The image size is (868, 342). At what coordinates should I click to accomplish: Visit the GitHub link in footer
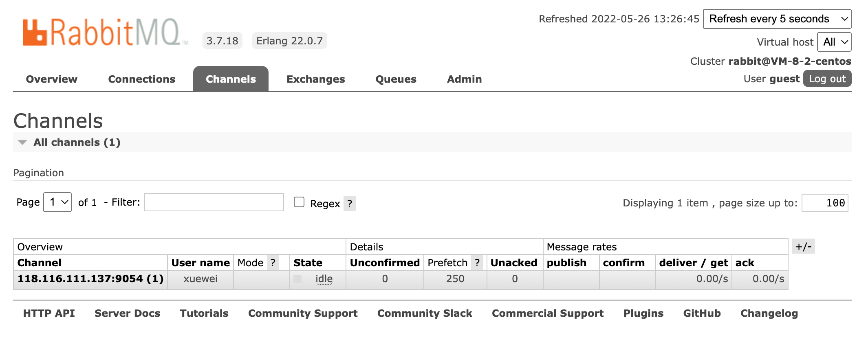click(x=701, y=313)
